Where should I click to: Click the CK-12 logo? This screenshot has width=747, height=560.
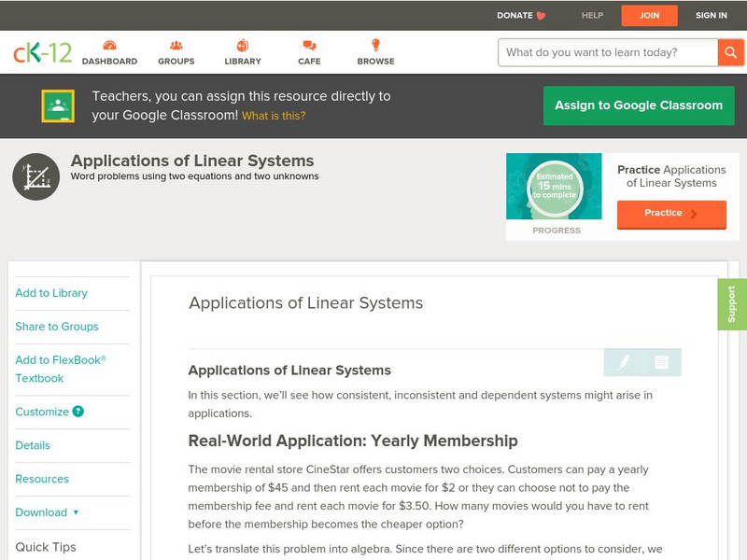coord(42,53)
